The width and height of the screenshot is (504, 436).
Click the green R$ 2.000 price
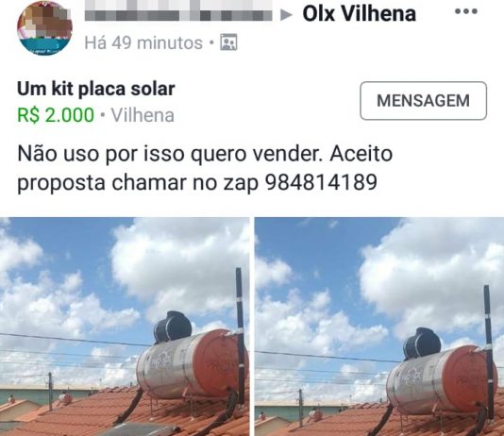coord(56,115)
